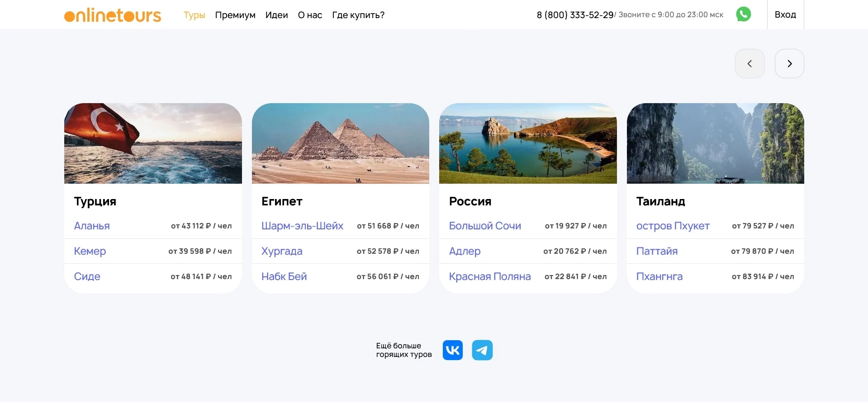
Task: Open the Telegram channel icon
Action: tap(482, 350)
